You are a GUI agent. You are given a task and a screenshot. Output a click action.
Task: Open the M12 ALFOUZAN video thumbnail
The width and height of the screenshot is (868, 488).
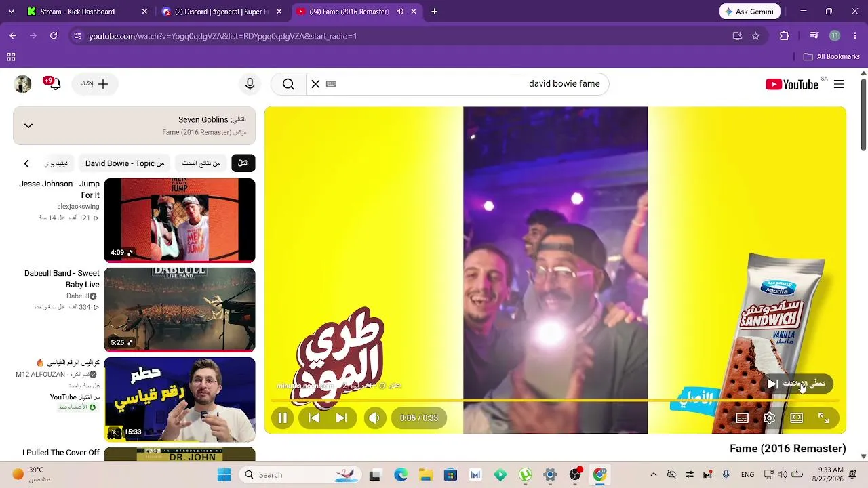180,399
